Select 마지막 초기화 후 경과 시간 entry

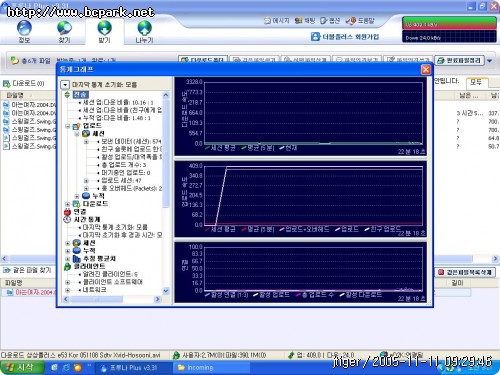point(122,235)
